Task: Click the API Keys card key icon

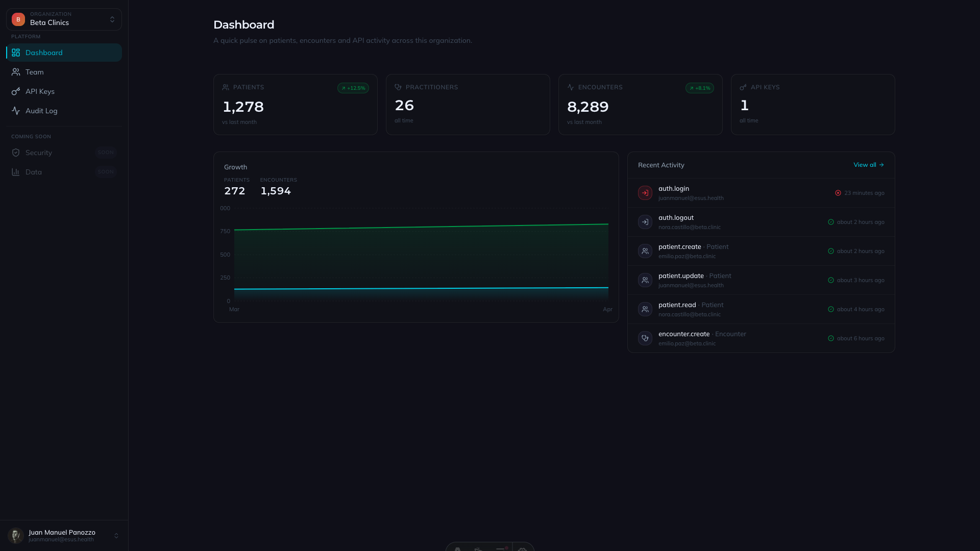Action: (x=743, y=87)
